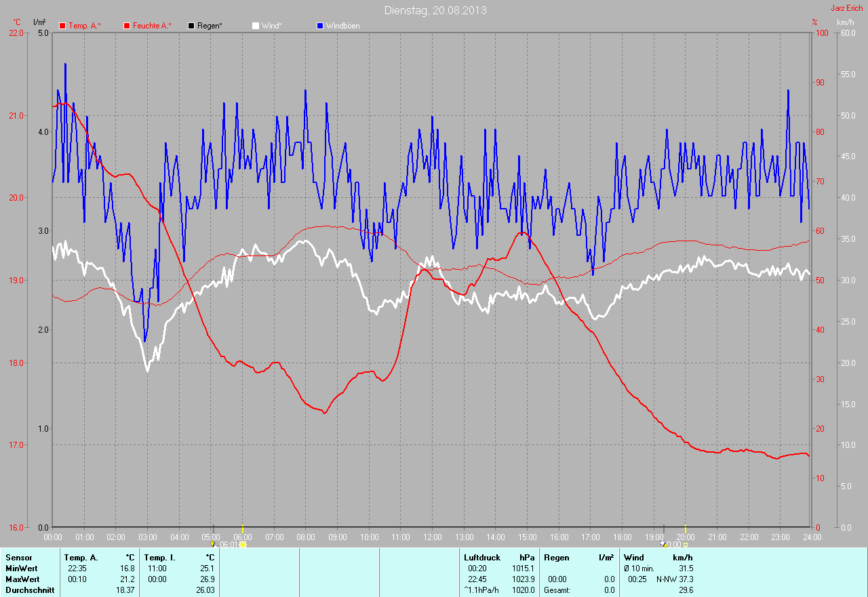The height and width of the screenshot is (597, 868).
Task: Click the black Regen legend square
Action: click(191, 26)
